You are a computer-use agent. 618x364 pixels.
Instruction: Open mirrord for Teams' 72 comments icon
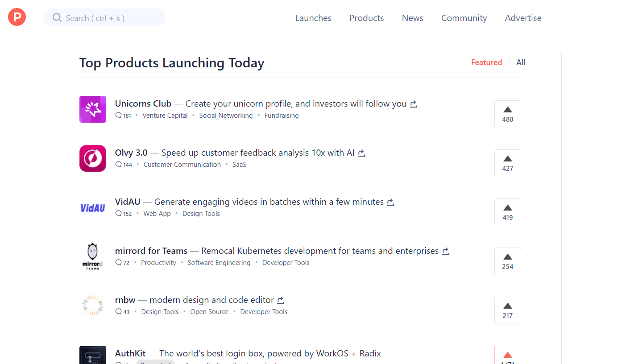point(118,263)
